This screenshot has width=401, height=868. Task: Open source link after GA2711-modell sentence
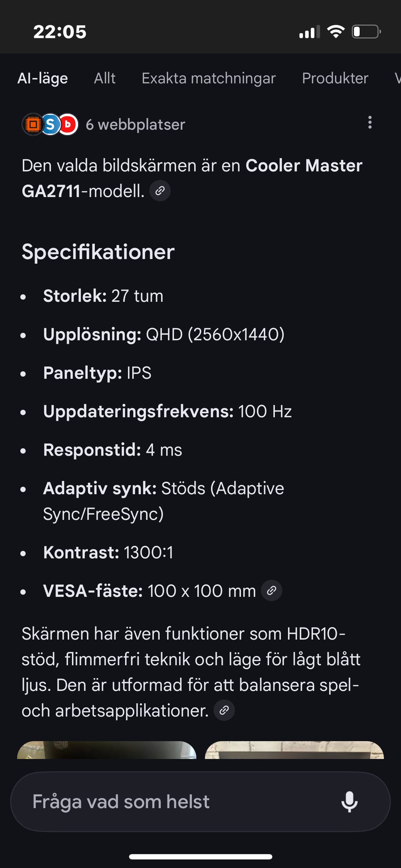(160, 191)
